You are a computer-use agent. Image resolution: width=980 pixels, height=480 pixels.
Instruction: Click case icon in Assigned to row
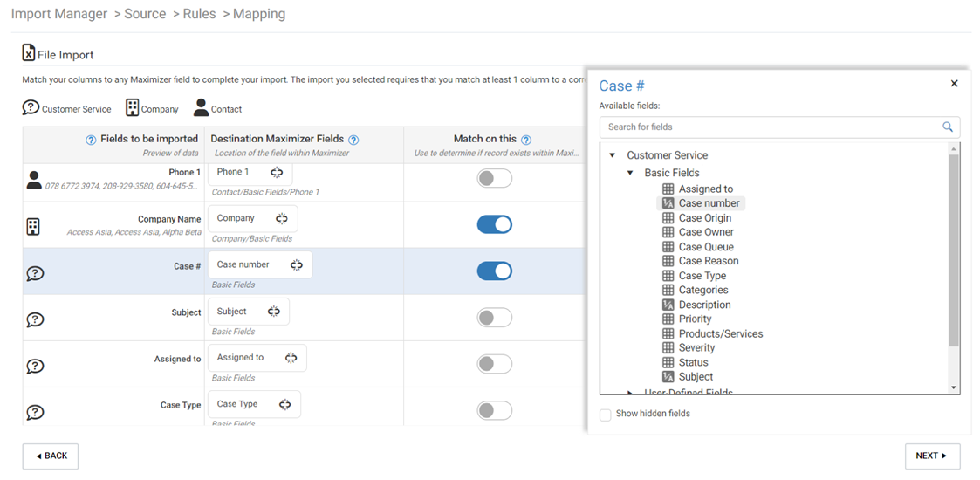coord(35,367)
